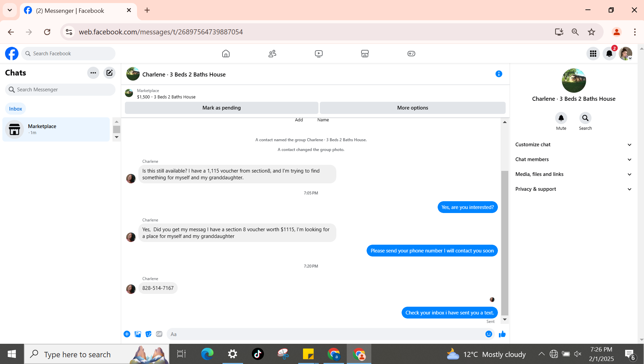Bookmark this page with star icon
This screenshot has height=364, width=644.
pyautogui.click(x=591, y=32)
